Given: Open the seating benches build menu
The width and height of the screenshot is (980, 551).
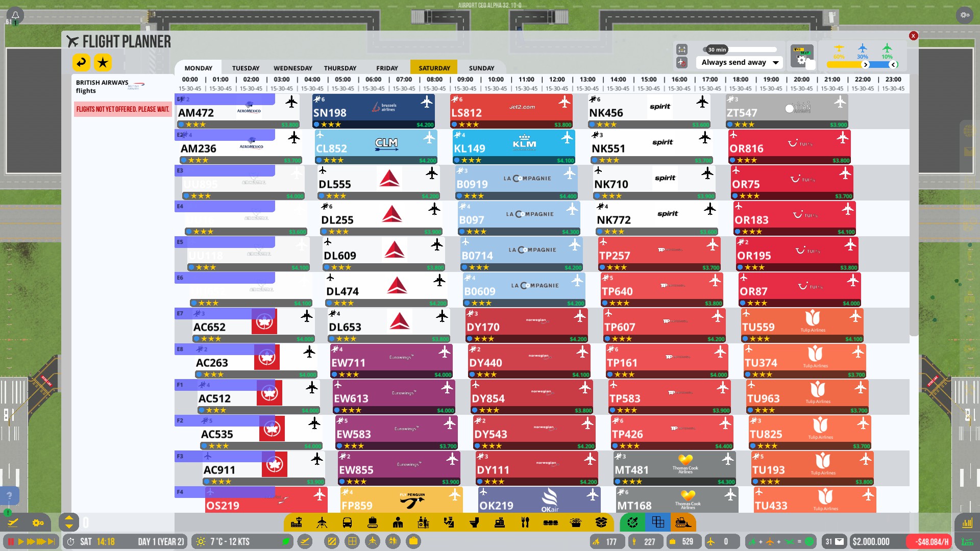Looking at the screenshot, I should (550, 522).
